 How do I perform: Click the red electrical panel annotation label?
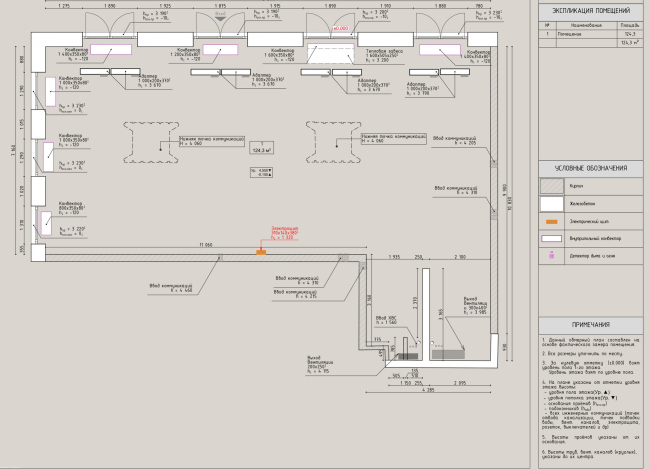[284, 233]
